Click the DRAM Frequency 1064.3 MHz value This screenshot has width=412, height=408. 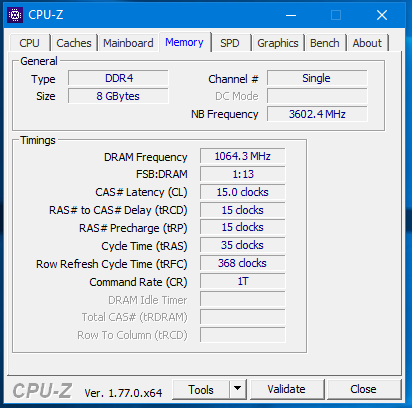[x=243, y=156]
